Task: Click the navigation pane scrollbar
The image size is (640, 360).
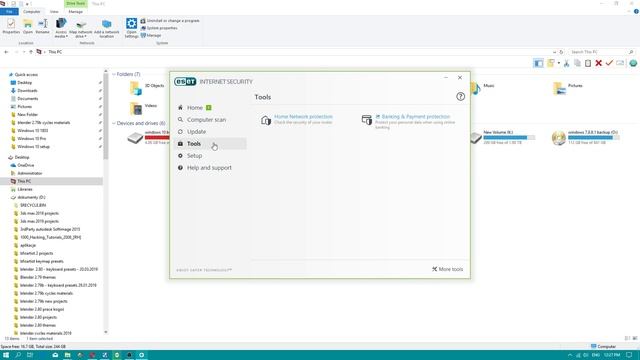Action: (x=106, y=116)
